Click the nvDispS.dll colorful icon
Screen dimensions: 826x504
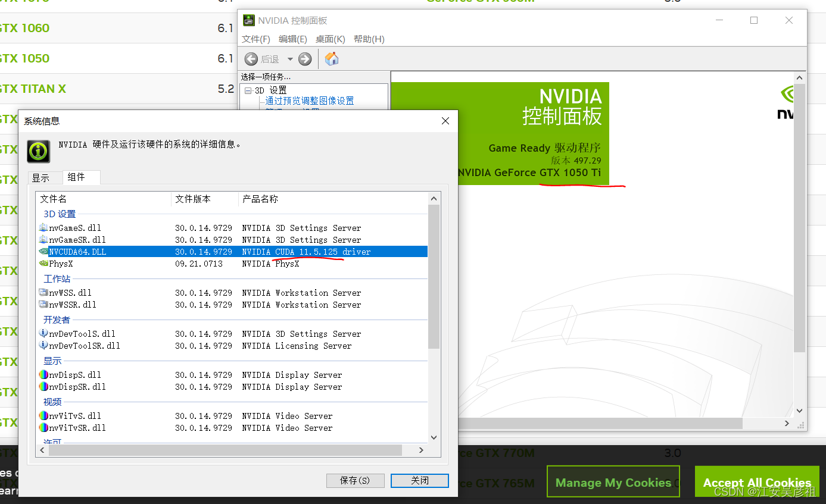coord(43,374)
